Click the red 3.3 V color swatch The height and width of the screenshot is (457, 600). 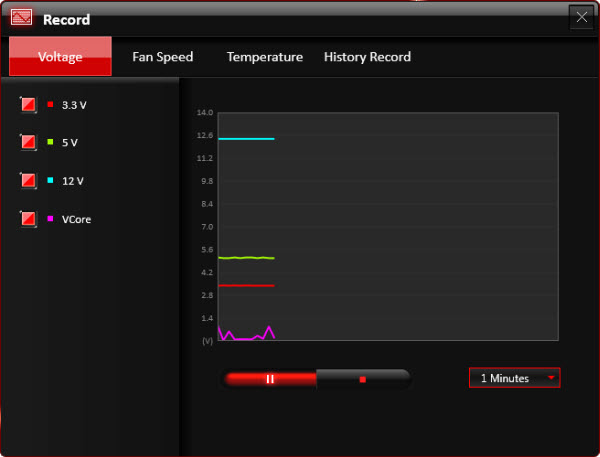pyautogui.click(x=50, y=104)
